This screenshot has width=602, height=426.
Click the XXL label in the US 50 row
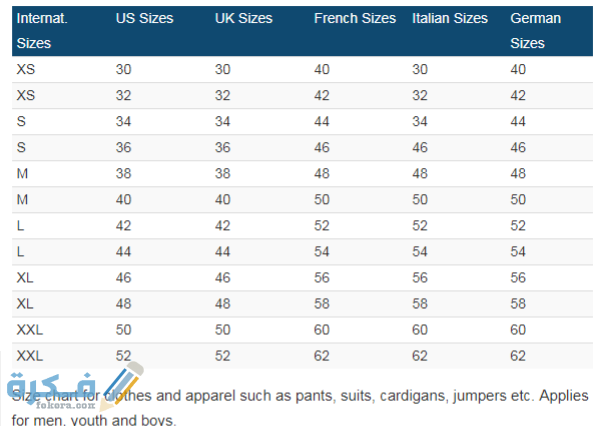[30, 329]
